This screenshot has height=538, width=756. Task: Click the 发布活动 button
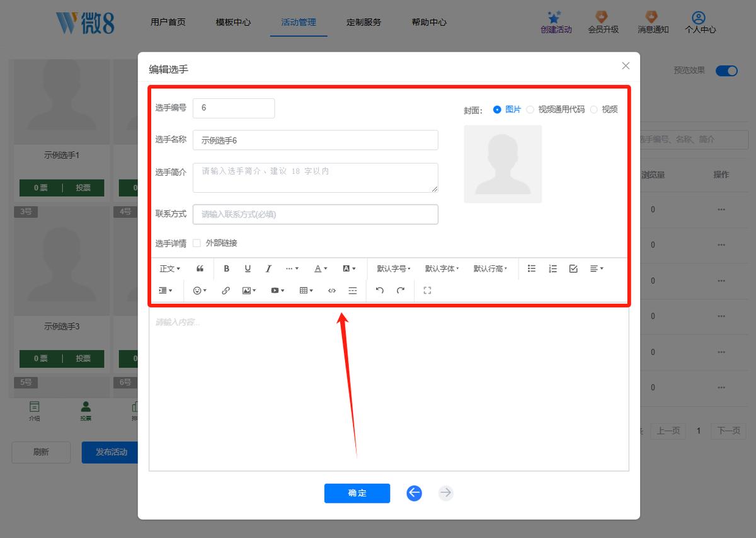110,452
